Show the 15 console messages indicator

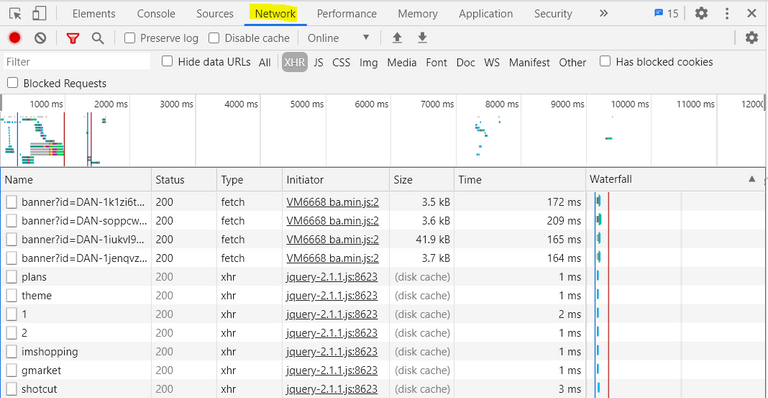coord(666,13)
